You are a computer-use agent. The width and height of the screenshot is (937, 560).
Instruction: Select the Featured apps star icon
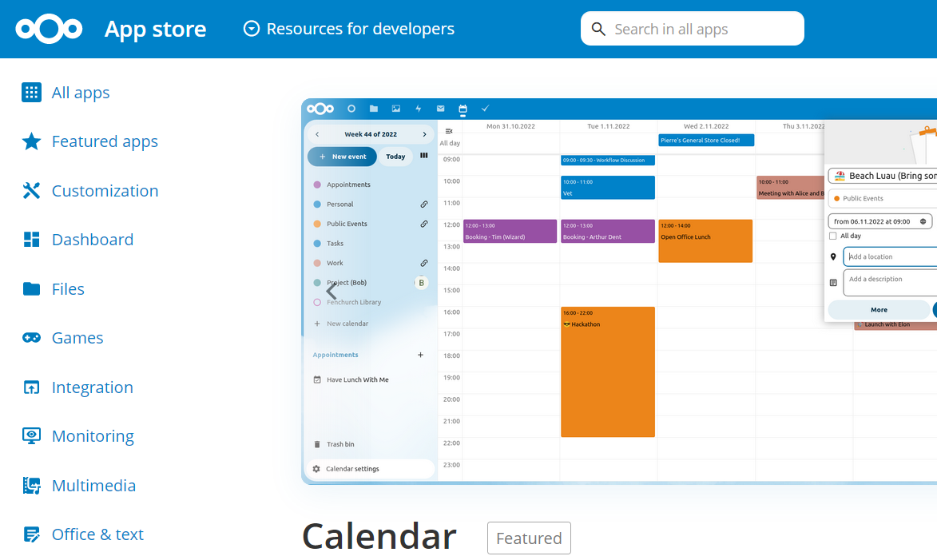31,141
